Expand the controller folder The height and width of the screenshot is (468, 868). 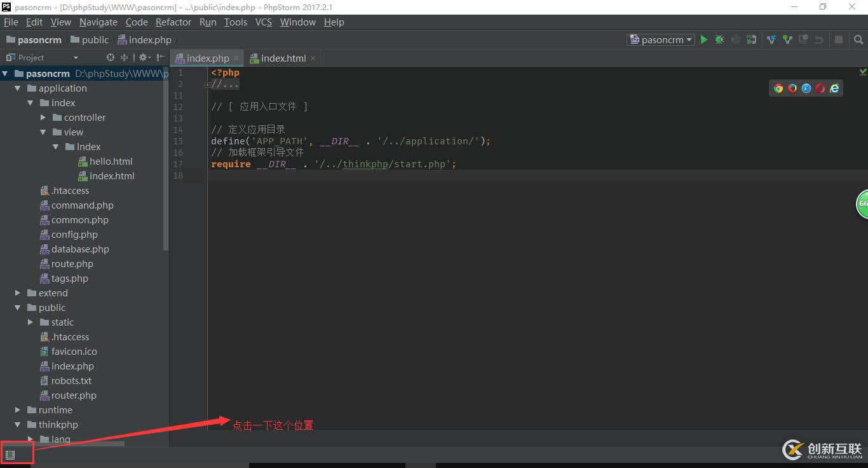(43, 118)
